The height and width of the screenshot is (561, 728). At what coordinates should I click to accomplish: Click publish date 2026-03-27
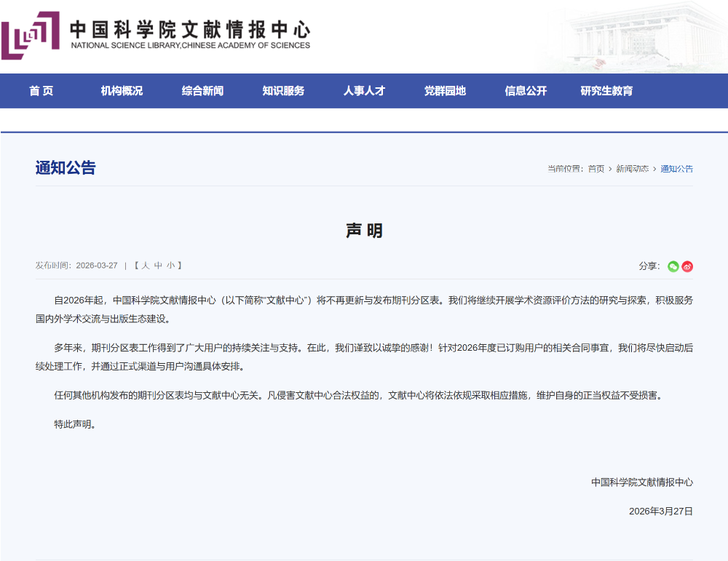(x=97, y=266)
